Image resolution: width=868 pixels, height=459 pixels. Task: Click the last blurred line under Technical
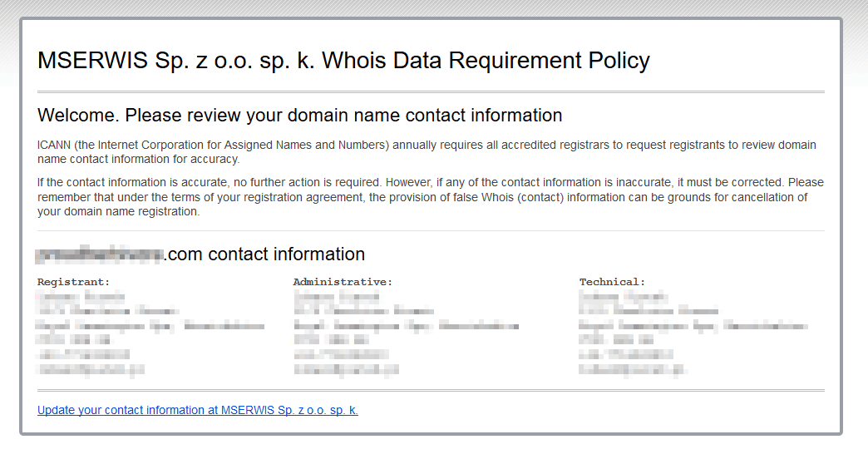[633, 368]
